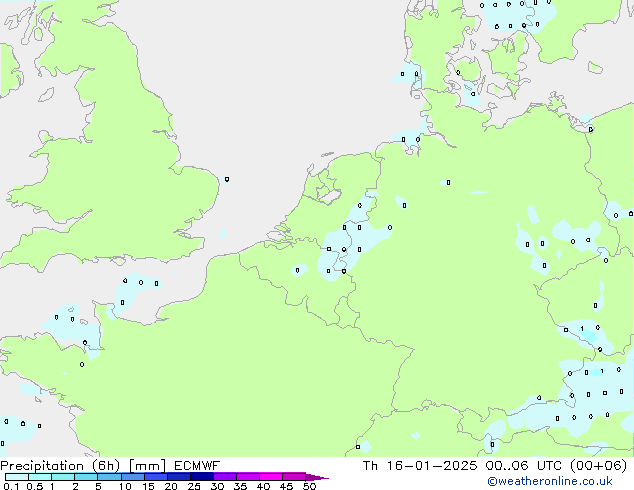The image size is (634, 490).
Task: Click legend swatch between 30 and 35
Action: (225, 477)
